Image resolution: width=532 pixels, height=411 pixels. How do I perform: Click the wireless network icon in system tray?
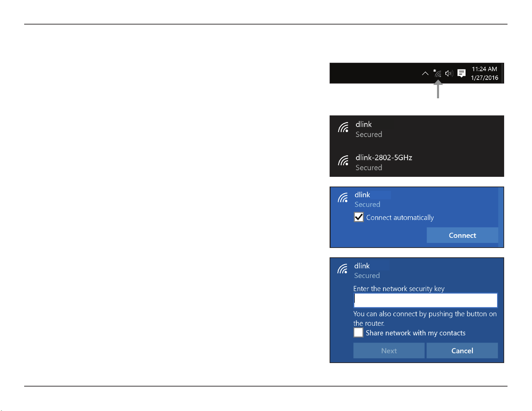437,73
